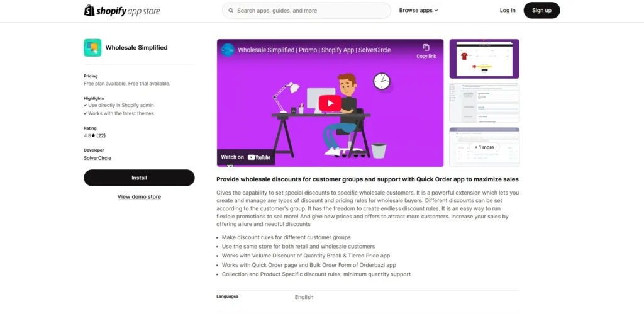
Task: Expand the Browse apps dropdown
Action: pos(418,11)
